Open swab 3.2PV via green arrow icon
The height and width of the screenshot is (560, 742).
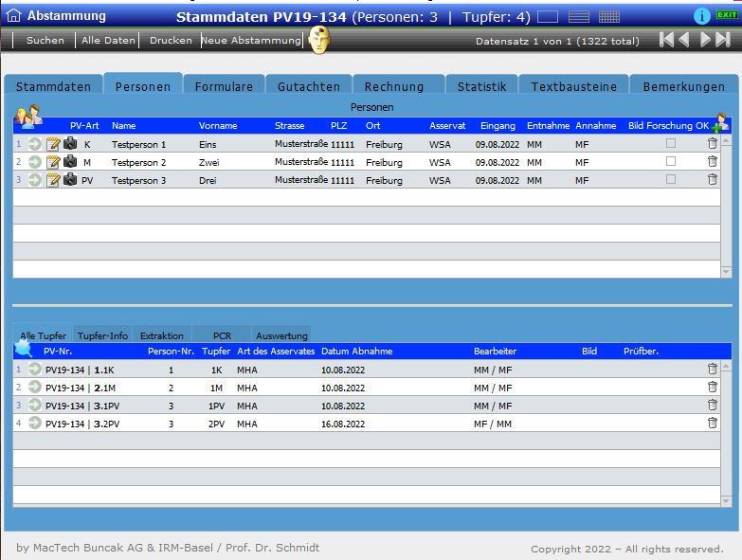pyautogui.click(x=34, y=423)
